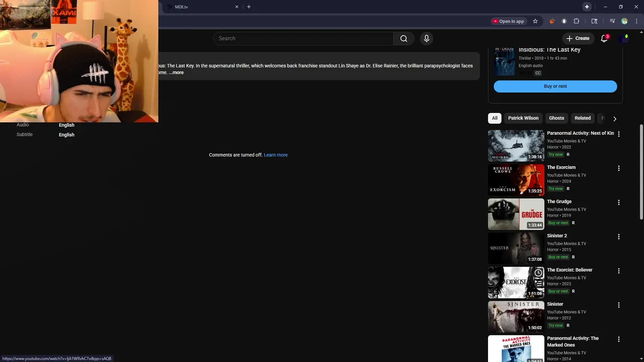Open the Learn more link about comments
The image size is (644, 362).
[x=276, y=155]
